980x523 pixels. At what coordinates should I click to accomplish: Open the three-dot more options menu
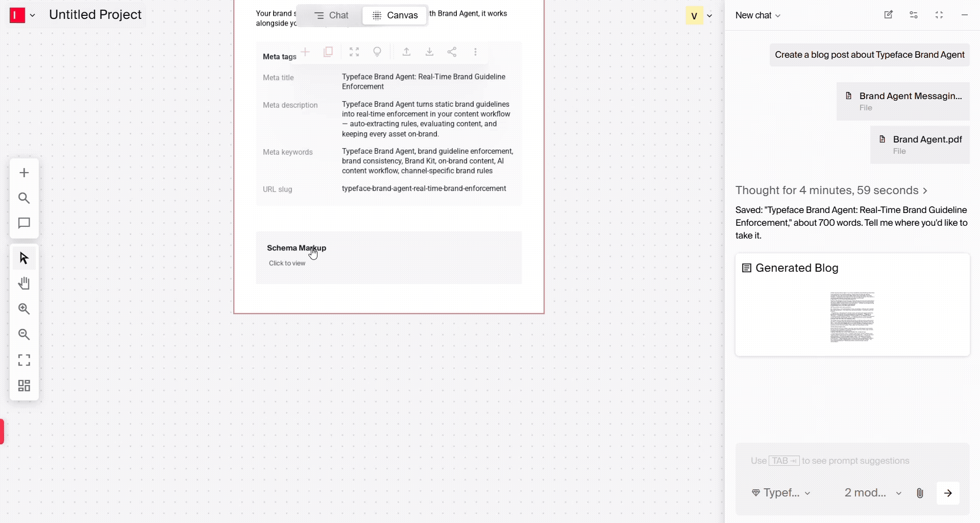[475, 52]
